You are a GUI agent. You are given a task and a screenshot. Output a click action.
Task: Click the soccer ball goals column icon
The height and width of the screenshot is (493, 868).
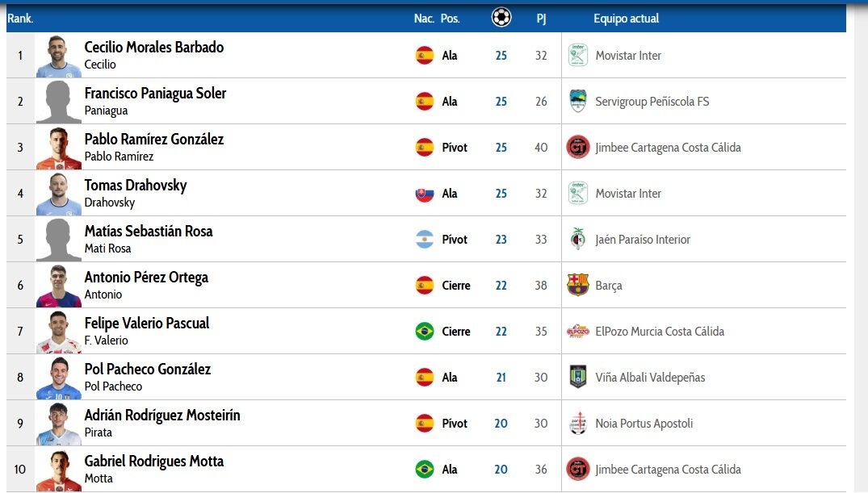point(501,18)
